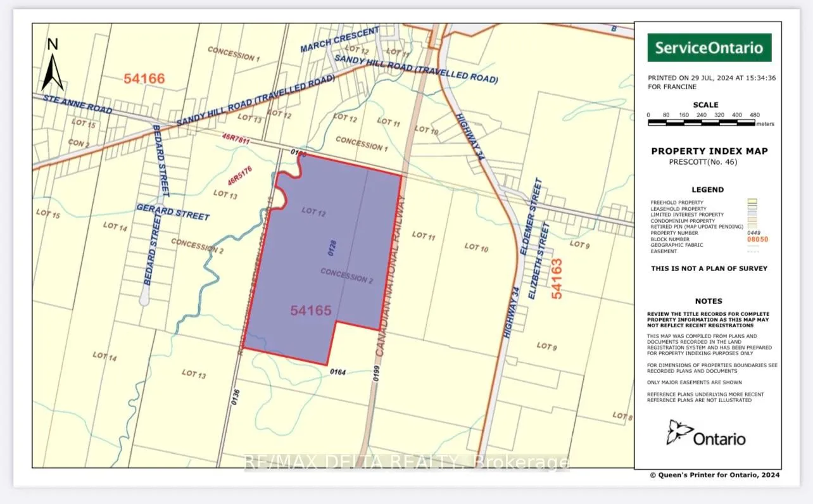Click reference plan label 46R7811
The width and height of the screenshot is (813, 504).
pos(236,140)
